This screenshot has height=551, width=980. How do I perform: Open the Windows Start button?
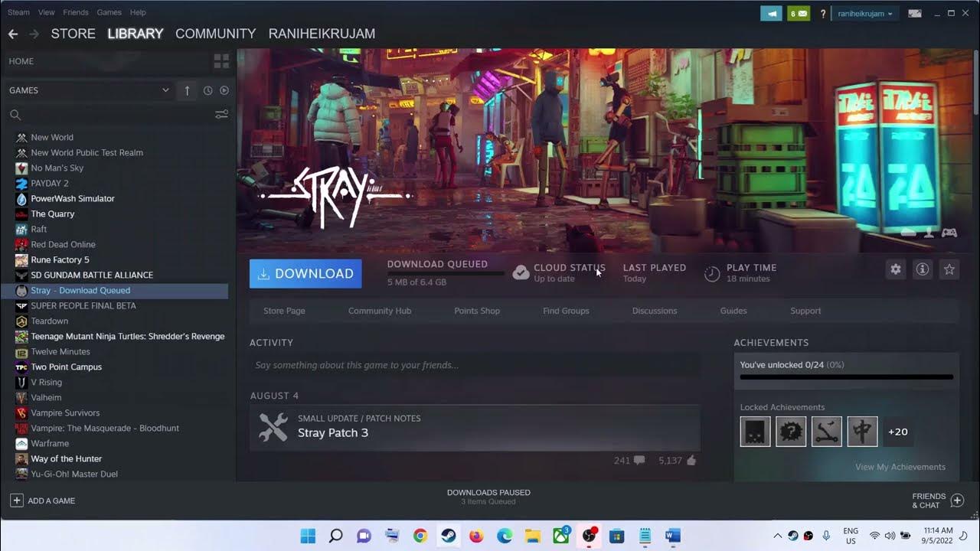(x=308, y=536)
